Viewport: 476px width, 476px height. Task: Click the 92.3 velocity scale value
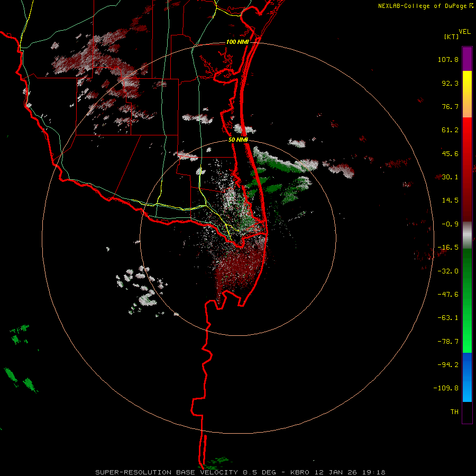click(450, 83)
